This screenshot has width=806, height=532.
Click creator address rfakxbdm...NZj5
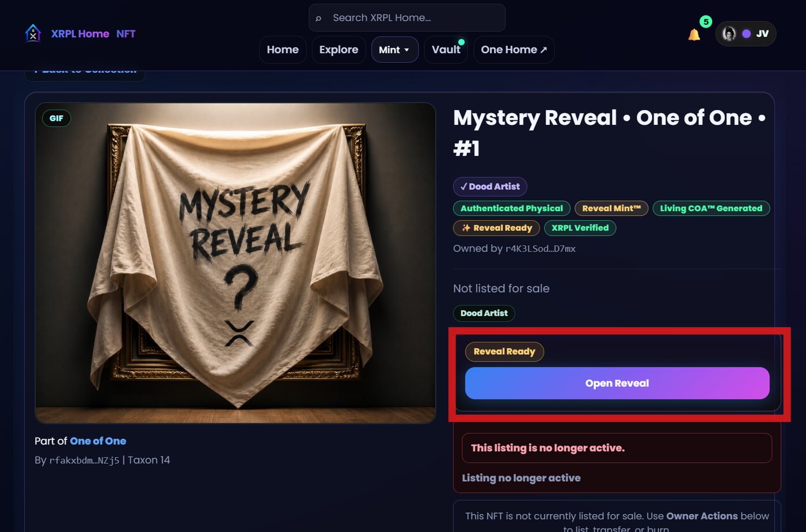click(84, 460)
